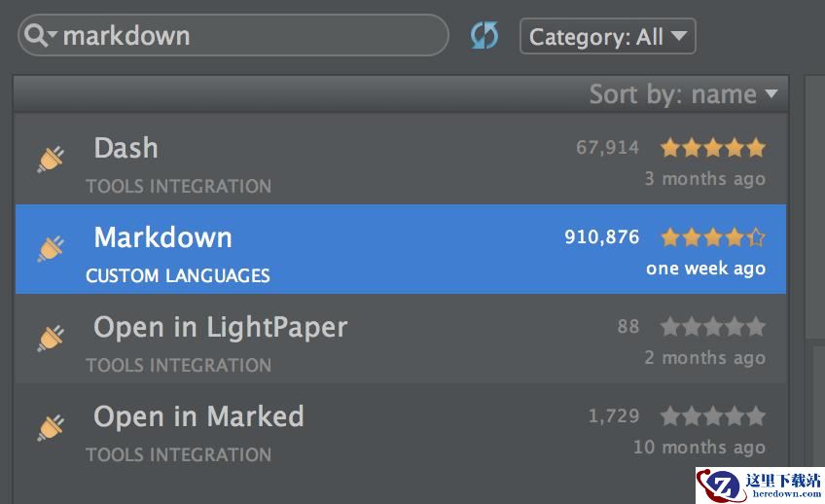This screenshot has width=825, height=504.
Task: Select the Dash plugin row
Action: coord(401,160)
